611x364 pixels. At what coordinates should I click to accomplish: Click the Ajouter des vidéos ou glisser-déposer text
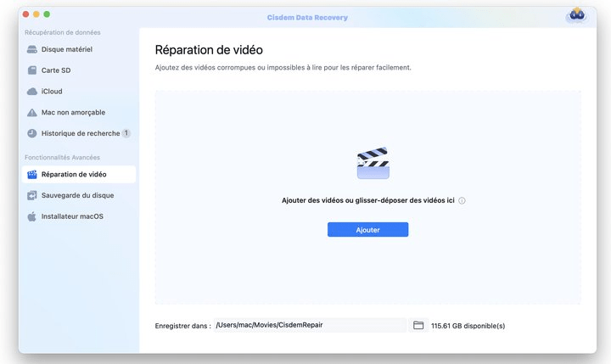coord(367,201)
